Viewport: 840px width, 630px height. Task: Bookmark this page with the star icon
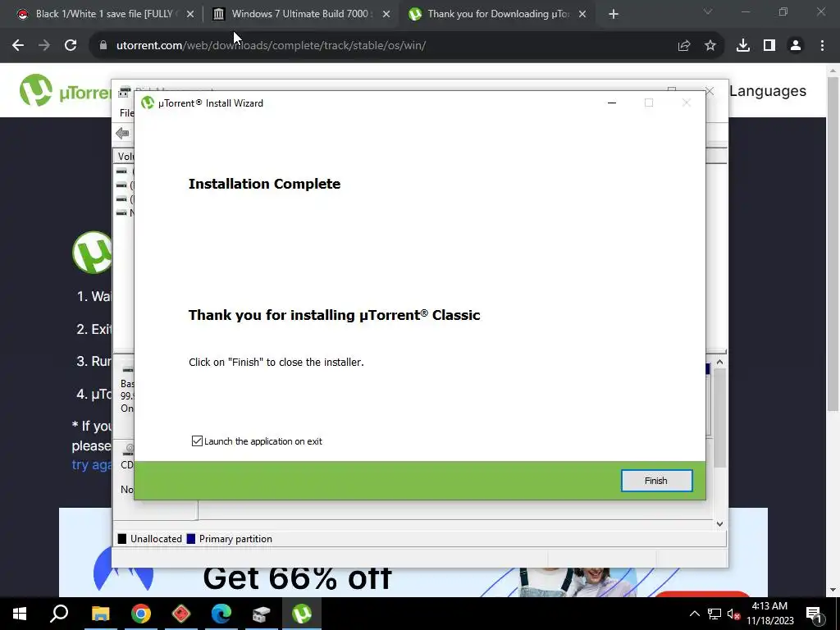pos(710,46)
